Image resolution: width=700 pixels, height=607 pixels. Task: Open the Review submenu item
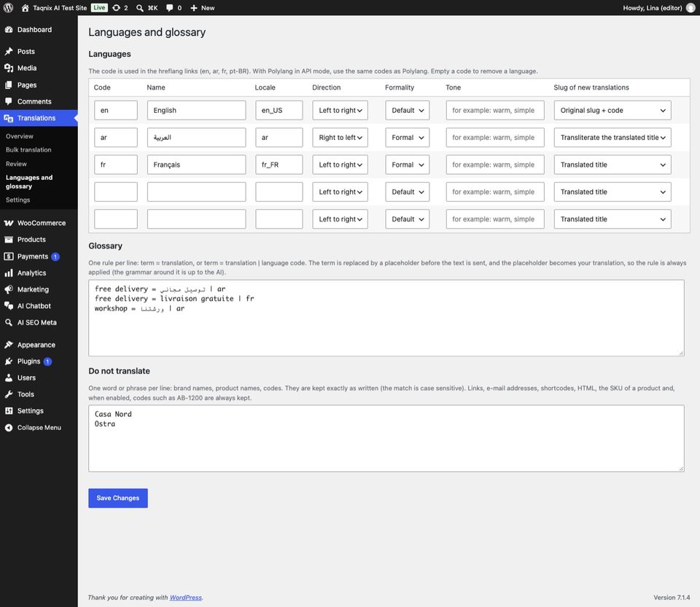coord(16,164)
